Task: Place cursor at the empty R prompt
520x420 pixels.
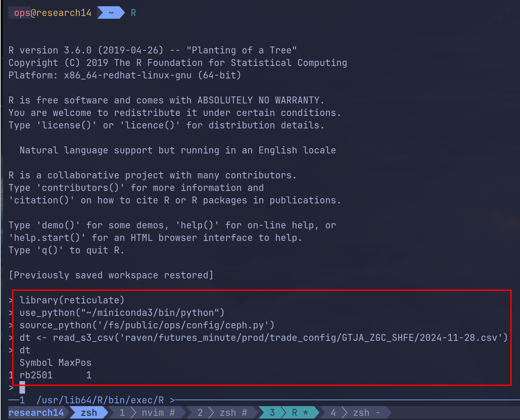Action: [x=22, y=387]
